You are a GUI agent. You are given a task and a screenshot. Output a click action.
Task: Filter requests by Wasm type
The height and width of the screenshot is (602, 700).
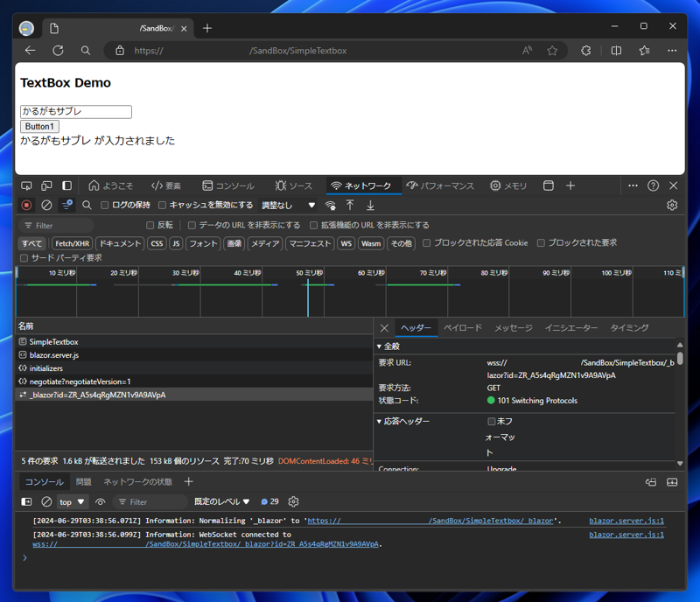(371, 243)
